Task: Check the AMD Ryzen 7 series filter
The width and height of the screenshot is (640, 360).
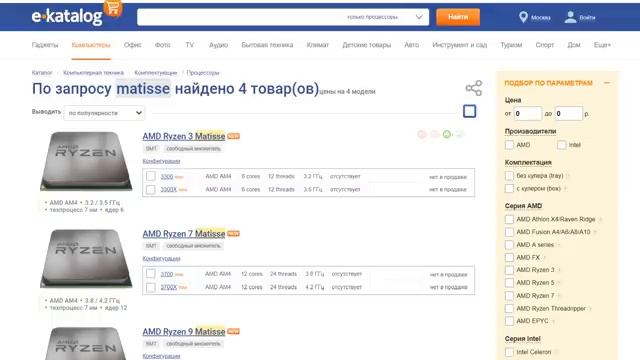Action: point(509,296)
